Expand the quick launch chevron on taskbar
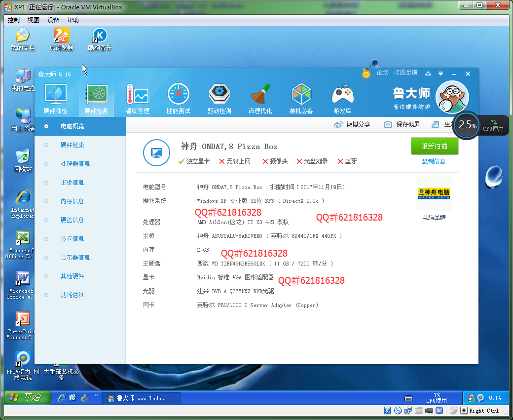The width and height of the screenshot is (513, 420). pos(96,395)
